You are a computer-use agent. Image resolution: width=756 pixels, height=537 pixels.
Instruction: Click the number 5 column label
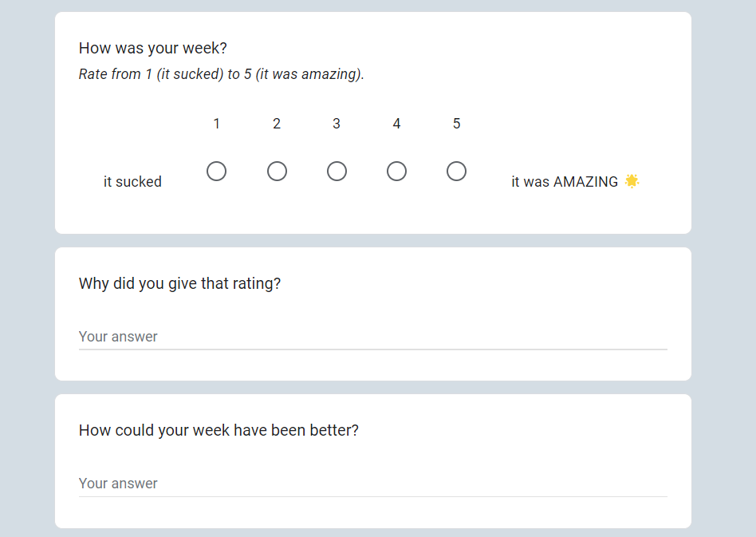click(456, 124)
